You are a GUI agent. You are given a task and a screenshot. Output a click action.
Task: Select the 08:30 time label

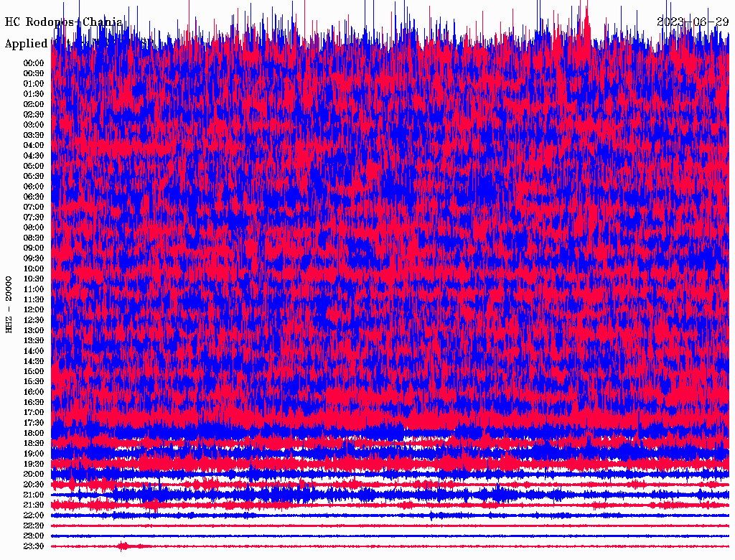pyautogui.click(x=34, y=238)
